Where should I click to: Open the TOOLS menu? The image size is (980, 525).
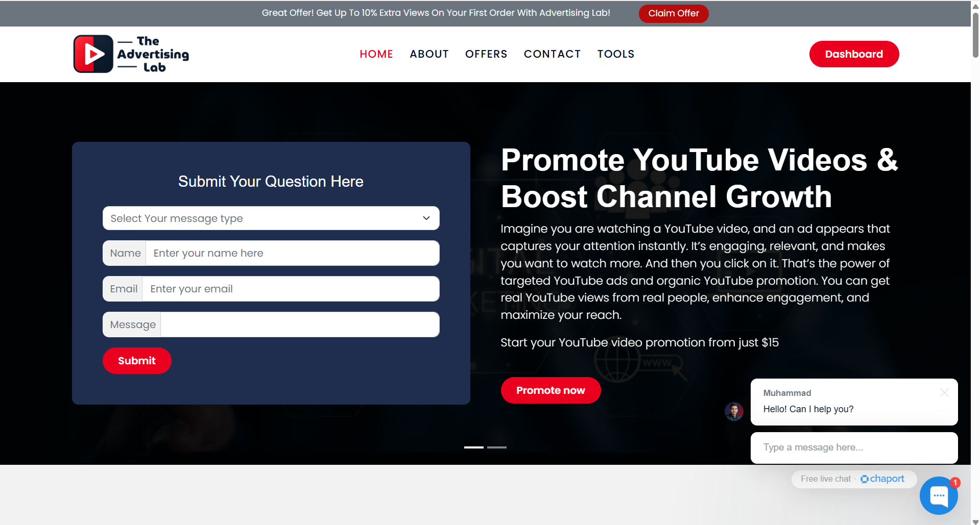coord(616,54)
